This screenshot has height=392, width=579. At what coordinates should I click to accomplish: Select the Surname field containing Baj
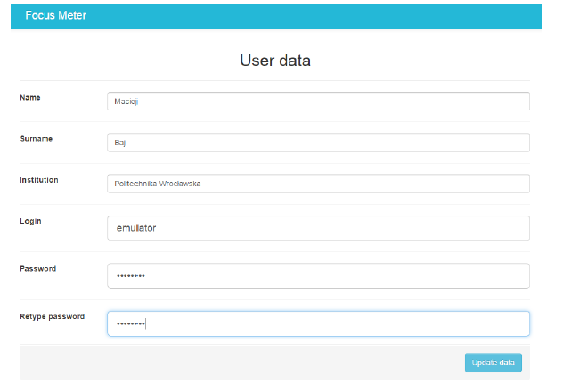(x=318, y=143)
